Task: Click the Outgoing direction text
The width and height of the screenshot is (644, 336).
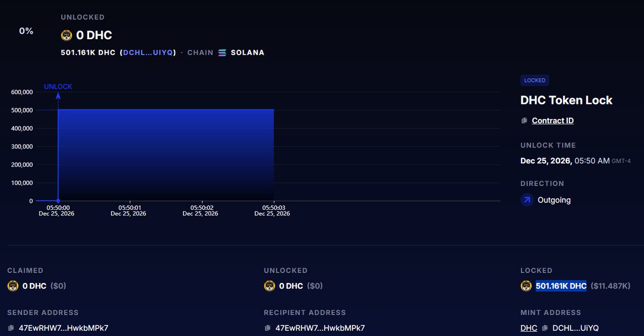Action: [554, 200]
